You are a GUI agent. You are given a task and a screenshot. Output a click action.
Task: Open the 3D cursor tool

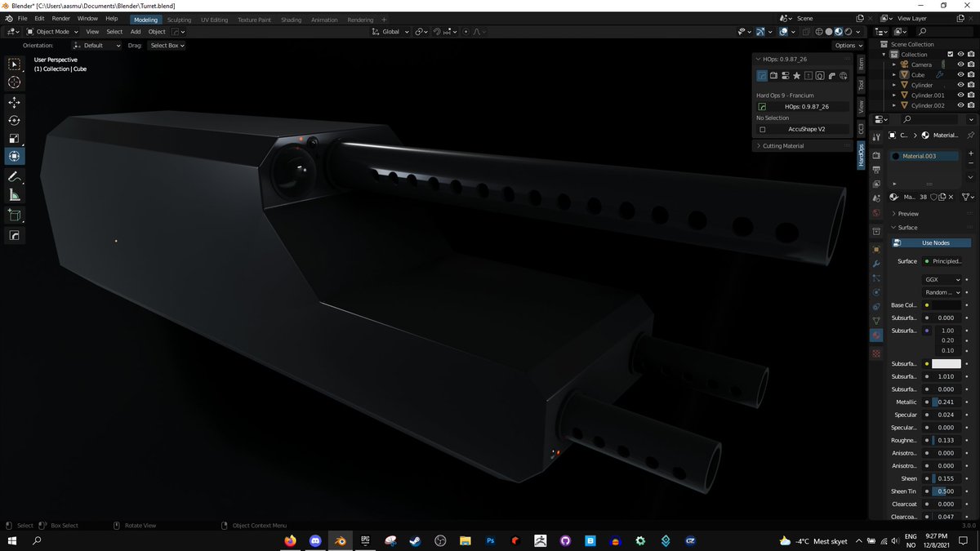13,82
